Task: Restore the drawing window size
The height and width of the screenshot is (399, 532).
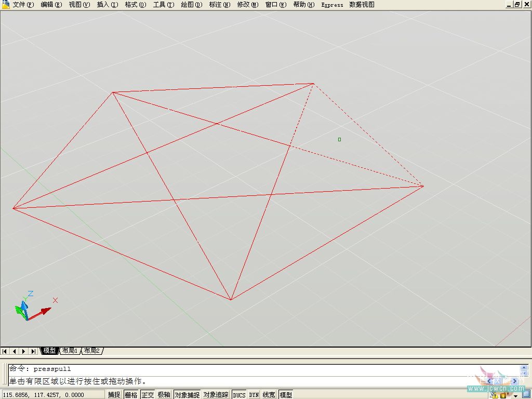Action: coord(517,4)
